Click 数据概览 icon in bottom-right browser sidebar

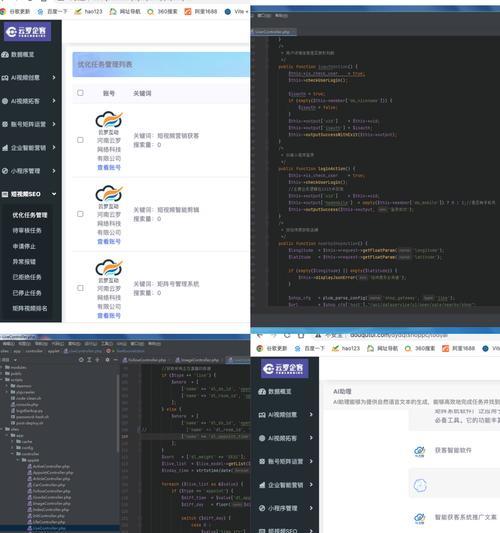[262, 392]
